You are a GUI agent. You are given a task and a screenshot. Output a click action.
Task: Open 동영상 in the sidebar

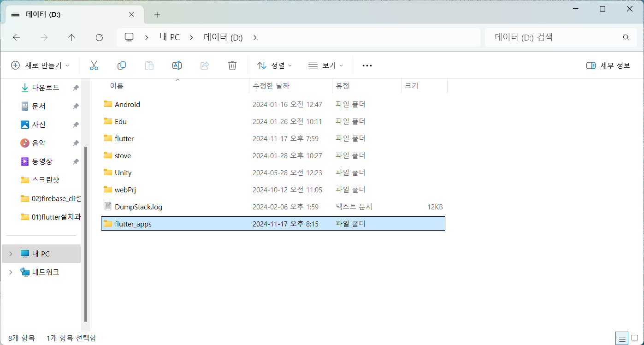click(42, 161)
